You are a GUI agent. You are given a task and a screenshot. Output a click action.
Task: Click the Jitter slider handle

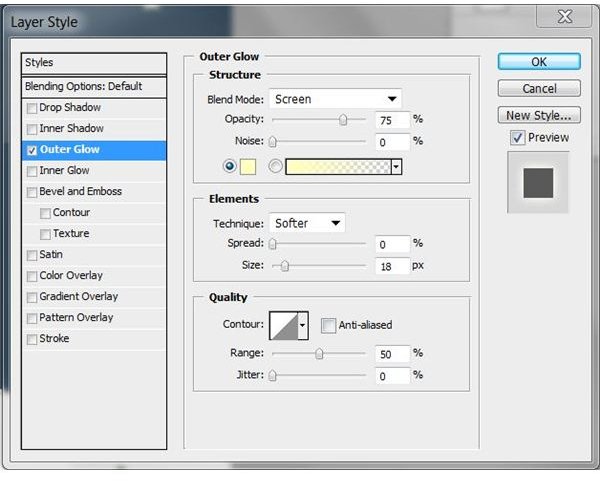point(272,375)
